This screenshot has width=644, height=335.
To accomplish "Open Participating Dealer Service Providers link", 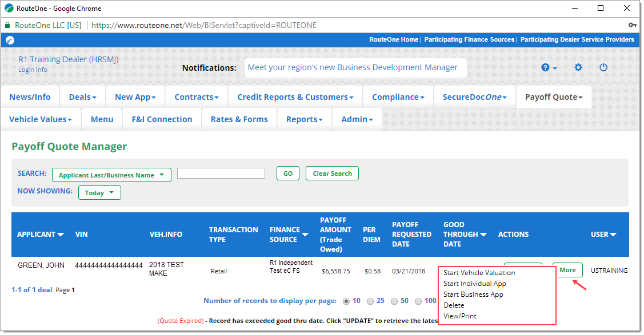I will click(577, 40).
